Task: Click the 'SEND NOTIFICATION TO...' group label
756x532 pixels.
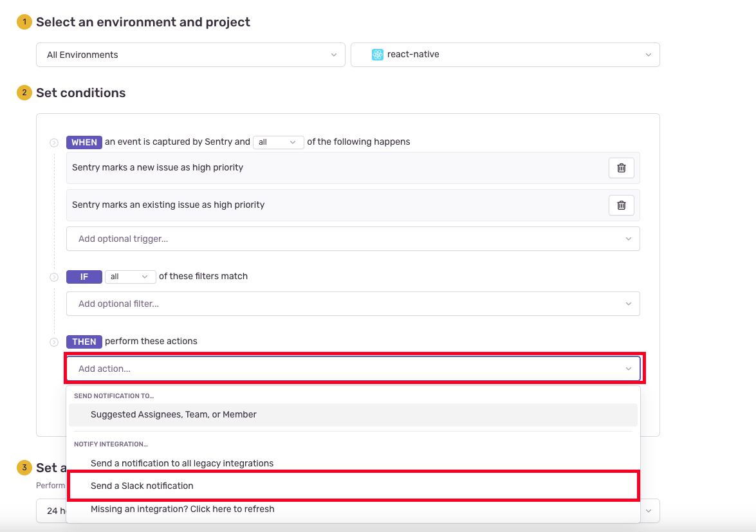Action: (114, 396)
